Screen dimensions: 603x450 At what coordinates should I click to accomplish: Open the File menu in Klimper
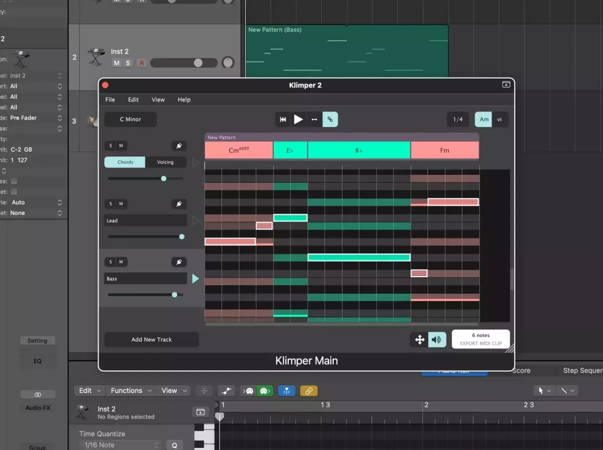110,100
